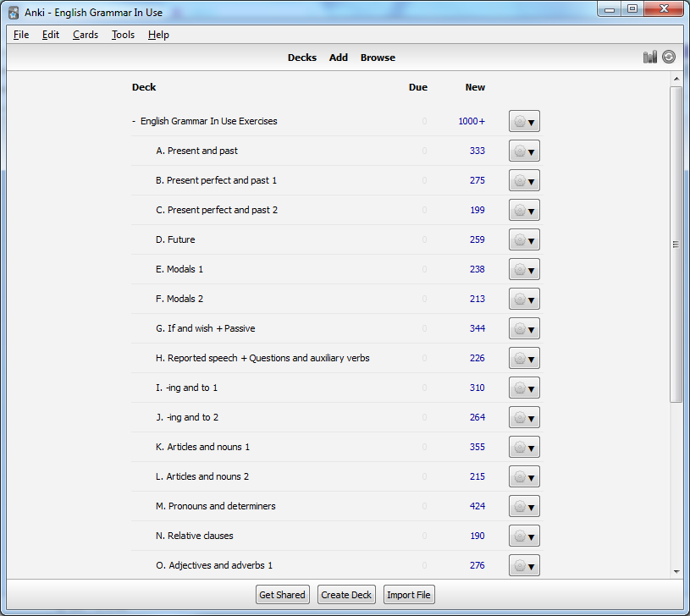Click new count 355 for Articles and nouns 1
Screen dimensions: 690x616
(477, 447)
